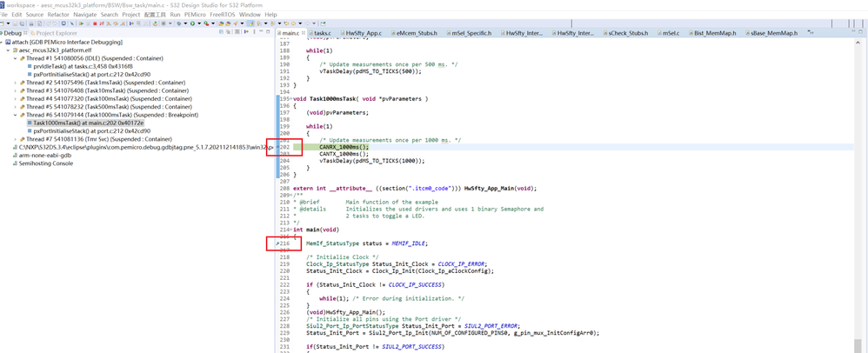868x353 pixels.
Task: Switch to the mSel_Specific.h tab
Action: pyautogui.click(x=468, y=33)
